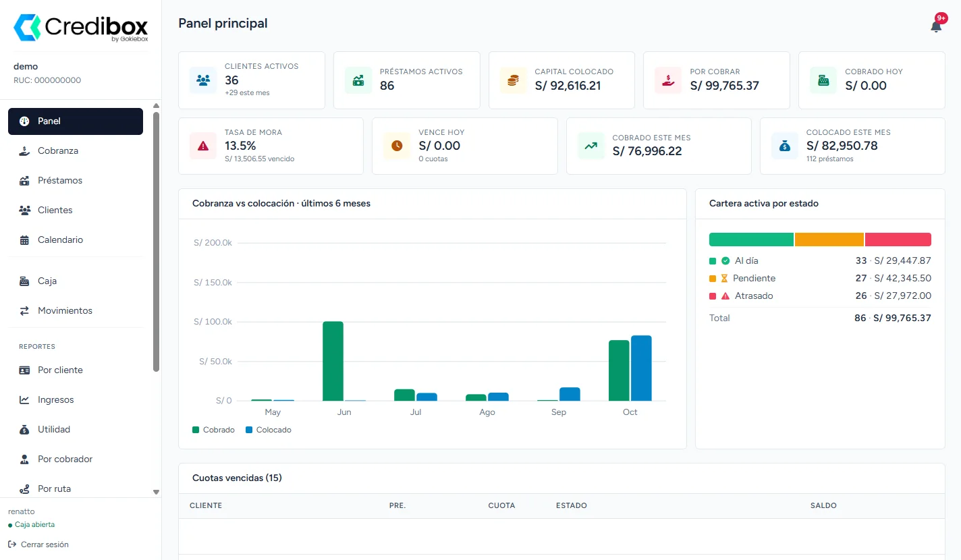Click the Cobrado Este Mes trend icon

(x=591, y=146)
